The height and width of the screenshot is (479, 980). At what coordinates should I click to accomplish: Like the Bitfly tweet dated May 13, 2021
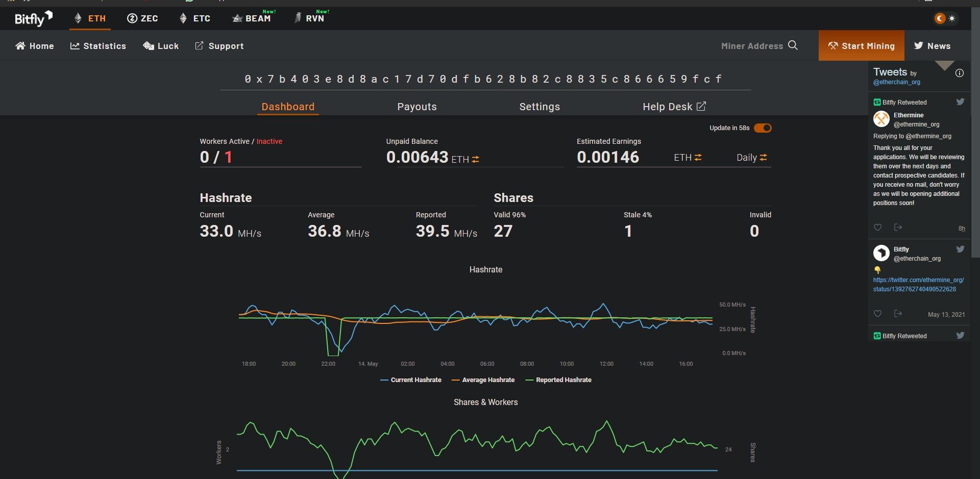[x=878, y=314]
